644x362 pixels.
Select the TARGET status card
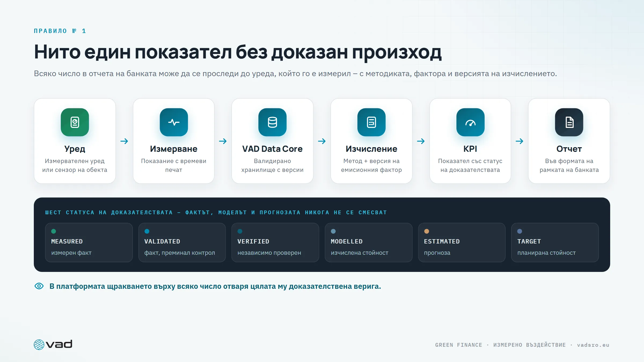click(x=555, y=242)
